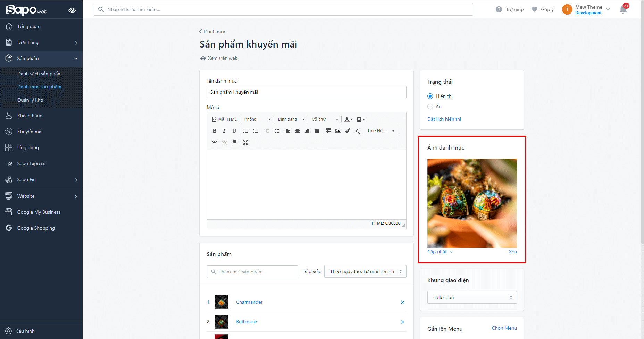Screen dimensions: 644x339
Task: Open the background color picker
Action: click(360, 119)
